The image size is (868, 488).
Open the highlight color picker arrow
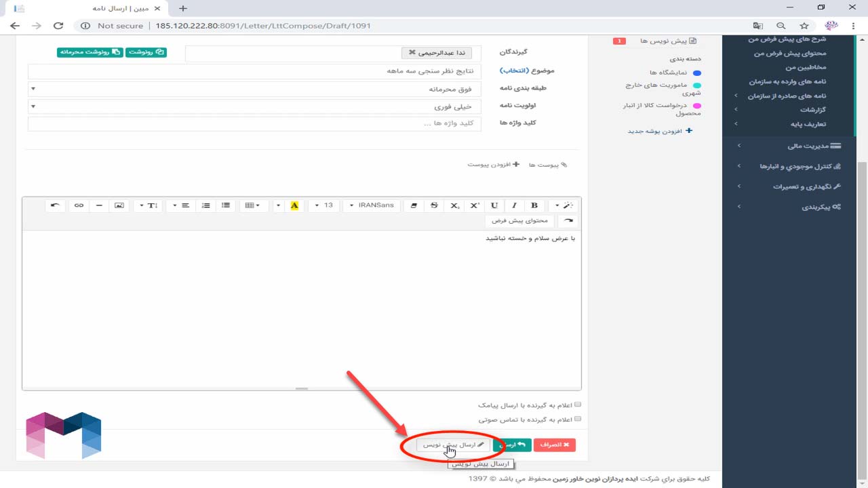(x=279, y=205)
